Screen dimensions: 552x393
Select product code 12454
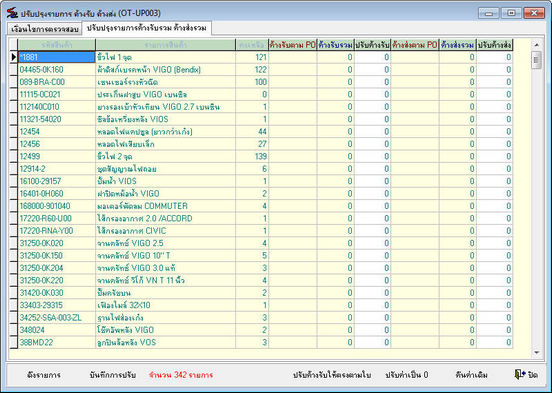[57, 132]
